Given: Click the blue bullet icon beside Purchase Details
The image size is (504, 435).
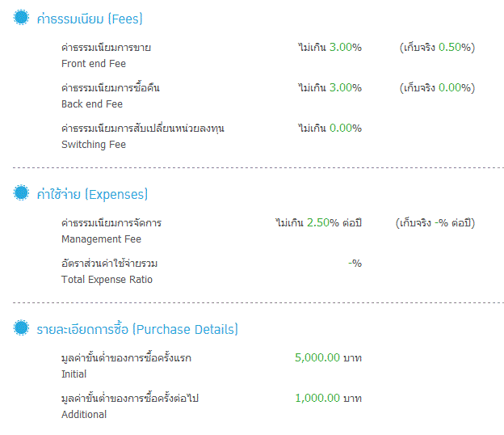Looking at the screenshot, I should [x=21, y=327].
